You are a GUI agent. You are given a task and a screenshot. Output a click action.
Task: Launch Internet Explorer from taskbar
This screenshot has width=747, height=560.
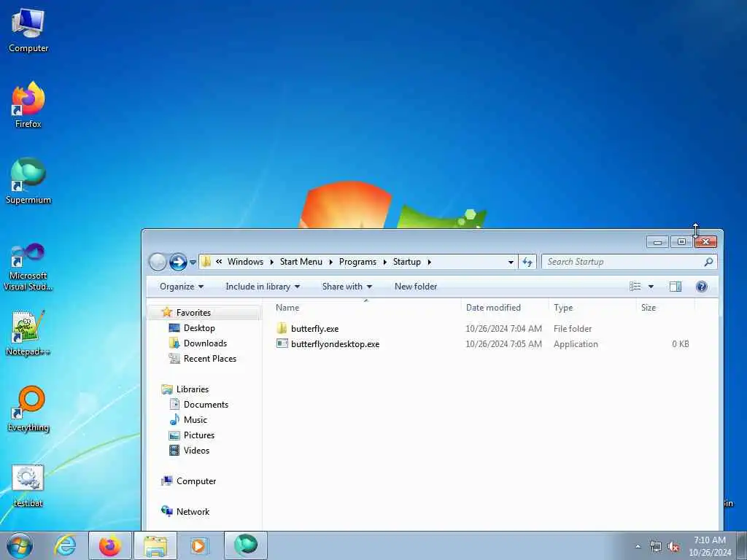coord(65,545)
